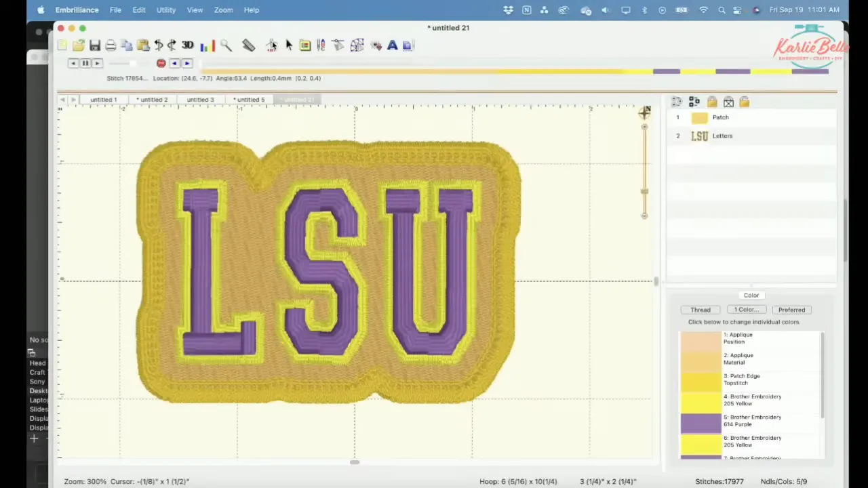Viewport: 868px width, 488px height.
Task: Open the color bar chart tool
Action: click(x=208, y=45)
